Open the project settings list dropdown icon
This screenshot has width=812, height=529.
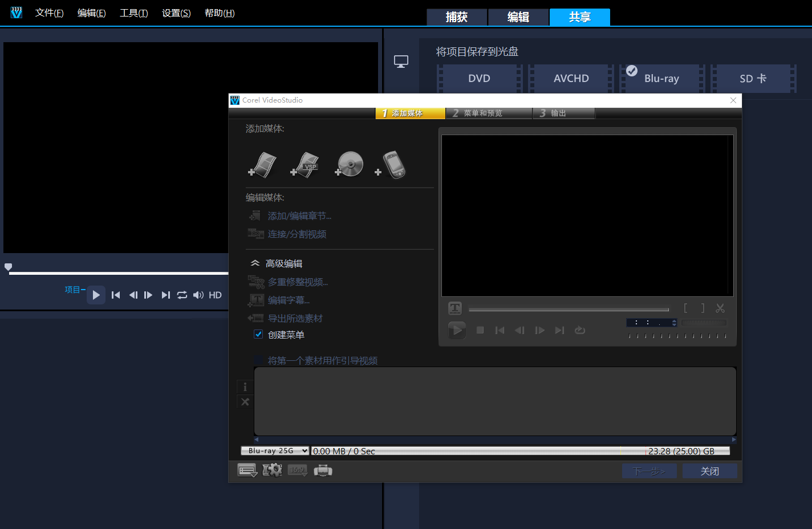tap(247, 470)
